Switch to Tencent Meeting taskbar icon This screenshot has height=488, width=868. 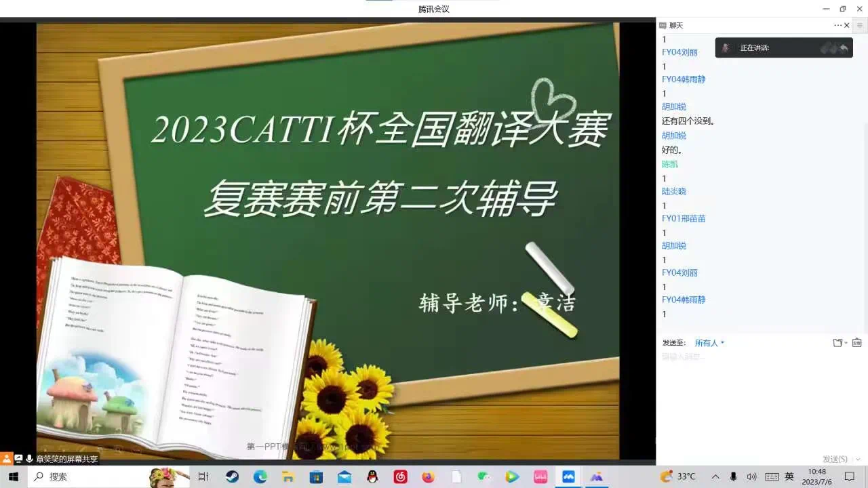pyautogui.click(x=568, y=476)
